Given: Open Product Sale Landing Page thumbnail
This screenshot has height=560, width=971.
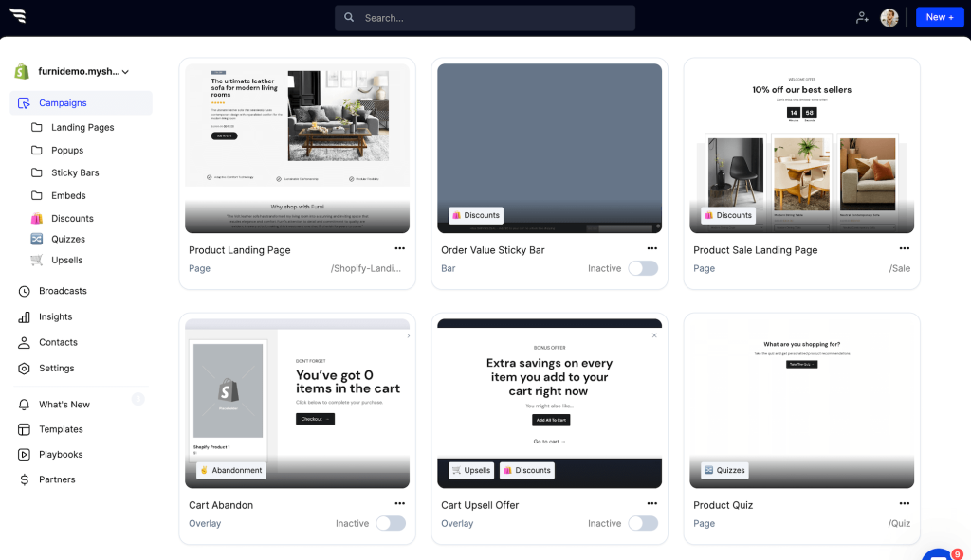Looking at the screenshot, I should point(802,148).
